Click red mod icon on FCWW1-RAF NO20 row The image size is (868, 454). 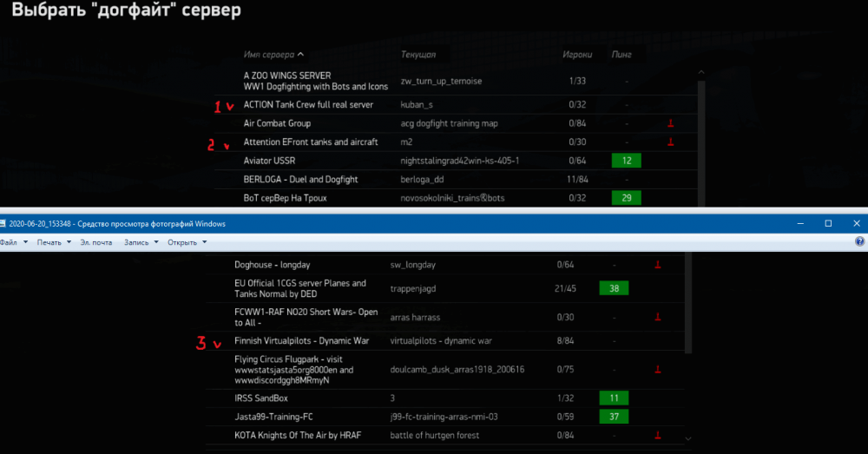tap(658, 317)
